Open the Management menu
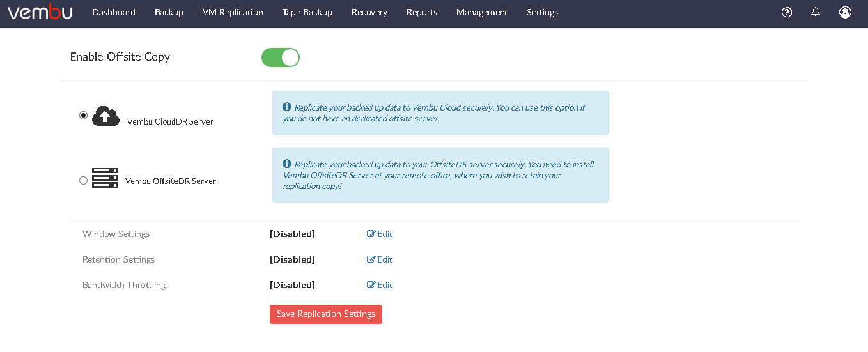 (482, 12)
